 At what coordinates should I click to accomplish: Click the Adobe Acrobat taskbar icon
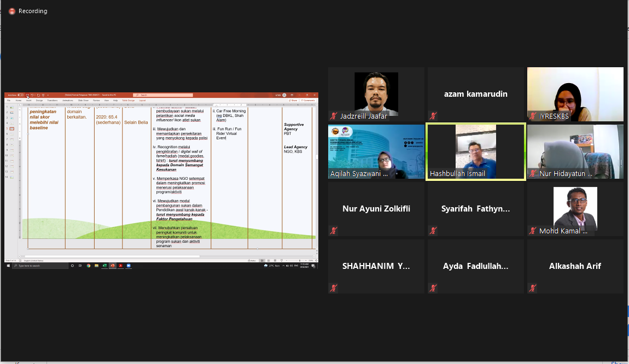pos(120,266)
